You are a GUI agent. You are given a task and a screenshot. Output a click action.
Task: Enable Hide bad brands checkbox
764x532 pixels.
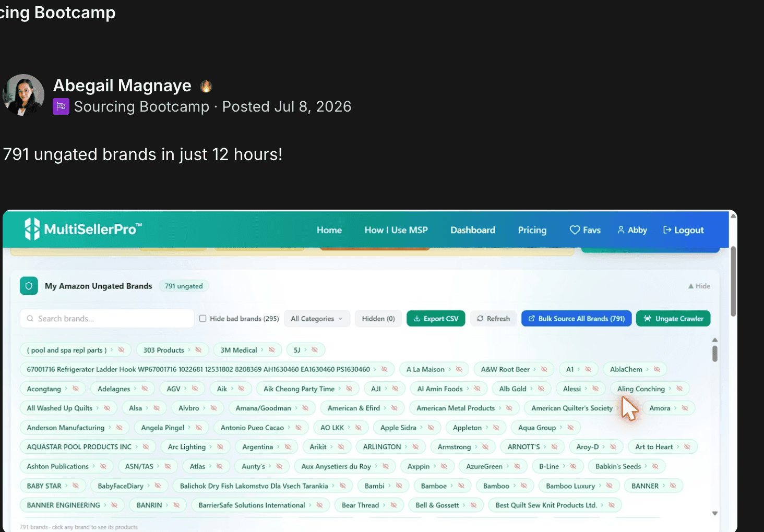pyautogui.click(x=203, y=319)
